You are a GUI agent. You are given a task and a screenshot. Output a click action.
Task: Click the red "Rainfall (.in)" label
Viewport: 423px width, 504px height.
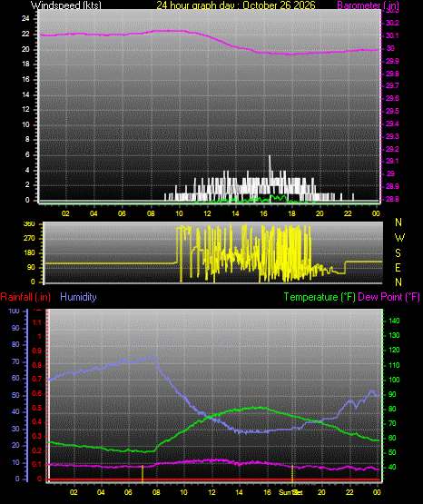tap(25, 297)
